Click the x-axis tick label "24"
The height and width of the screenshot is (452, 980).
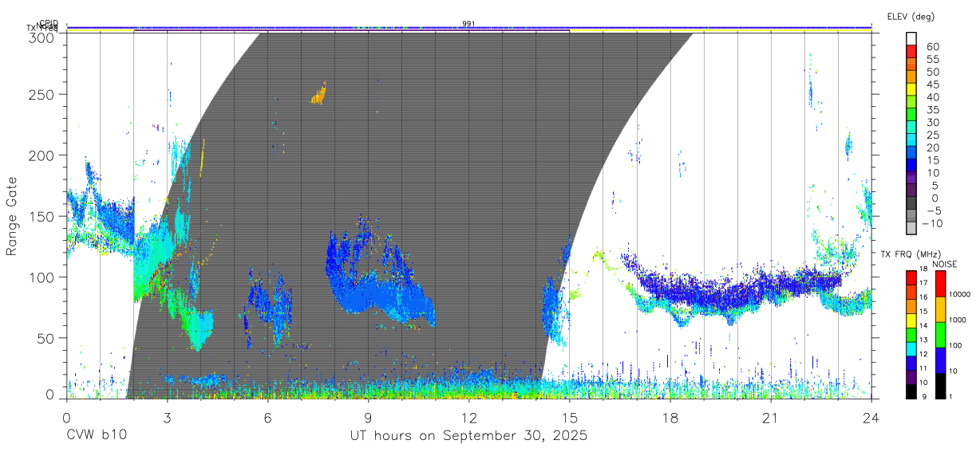pyautogui.click(x=871, y=417)
